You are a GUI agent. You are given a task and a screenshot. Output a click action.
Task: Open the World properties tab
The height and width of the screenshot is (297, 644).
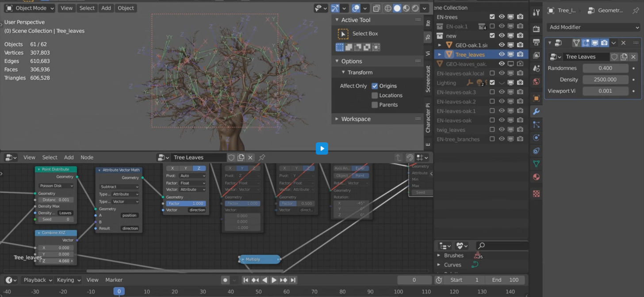[x=536, y=82]
